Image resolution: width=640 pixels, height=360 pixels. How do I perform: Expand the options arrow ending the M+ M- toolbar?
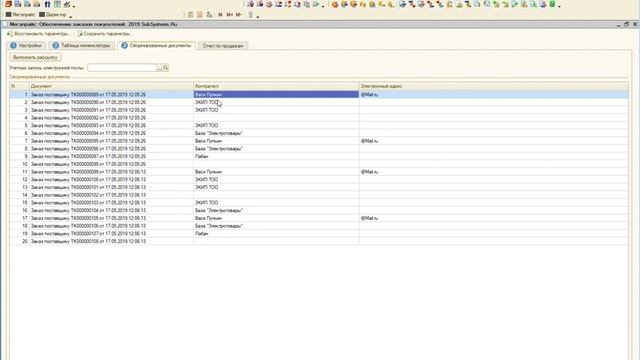pos(258,16)
